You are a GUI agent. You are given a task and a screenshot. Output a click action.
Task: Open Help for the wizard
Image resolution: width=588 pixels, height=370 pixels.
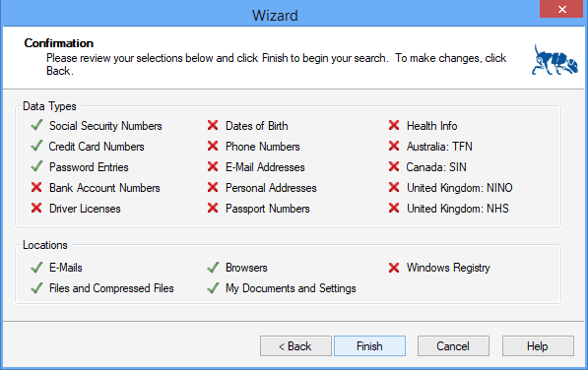pos(538,345)
